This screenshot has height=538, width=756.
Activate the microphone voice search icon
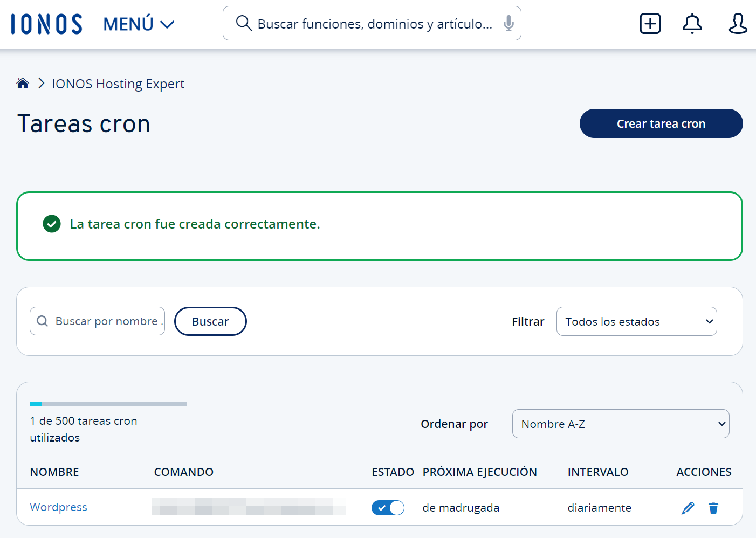(508, 23)
